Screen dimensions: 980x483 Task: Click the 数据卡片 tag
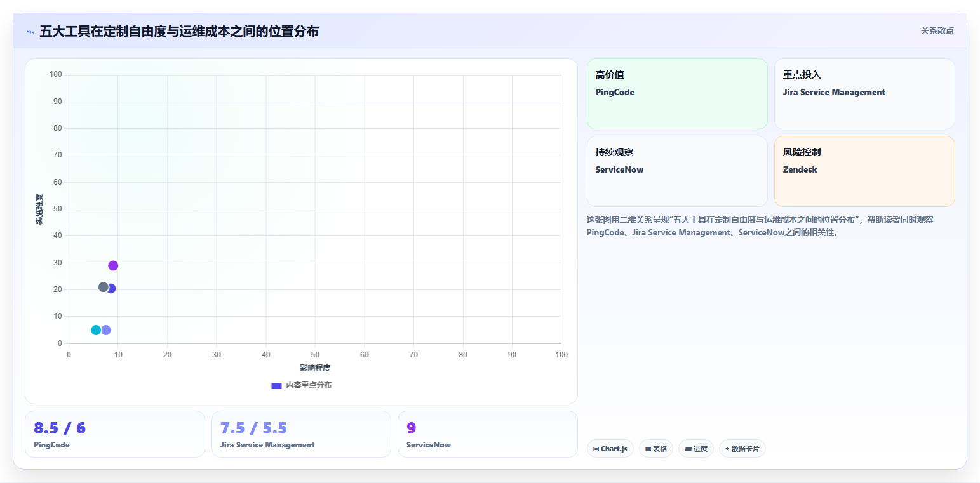point(742,449)
